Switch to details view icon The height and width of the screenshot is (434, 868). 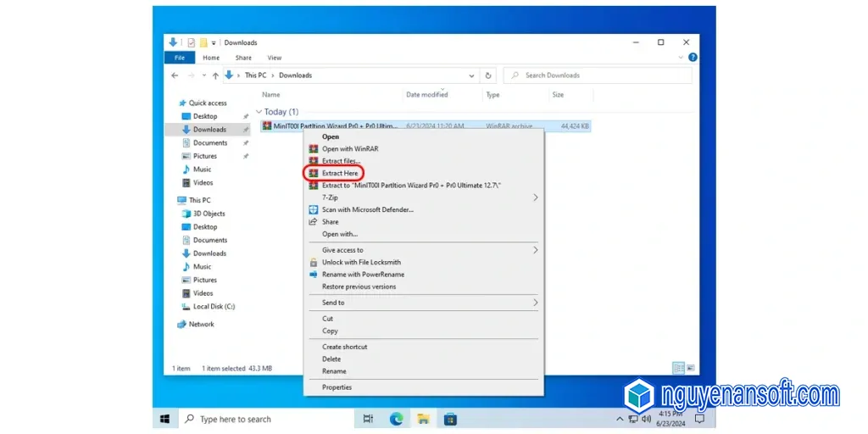pos(678,368)
